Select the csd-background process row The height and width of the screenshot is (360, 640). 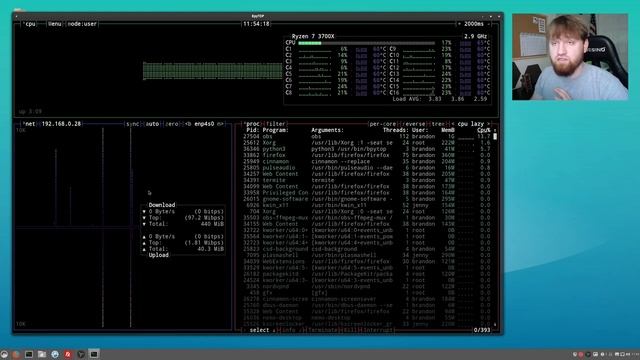367,249
